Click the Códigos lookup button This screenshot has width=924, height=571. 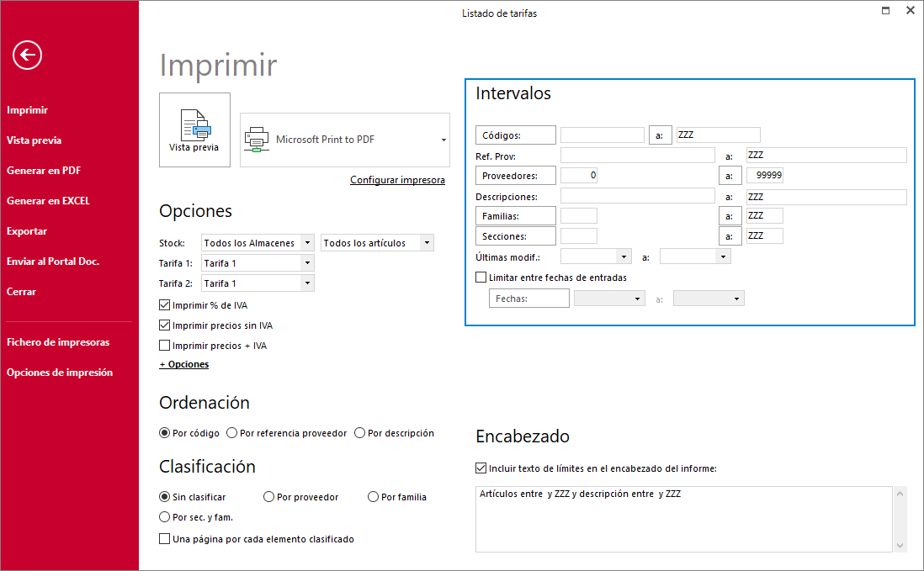[516, 135]
